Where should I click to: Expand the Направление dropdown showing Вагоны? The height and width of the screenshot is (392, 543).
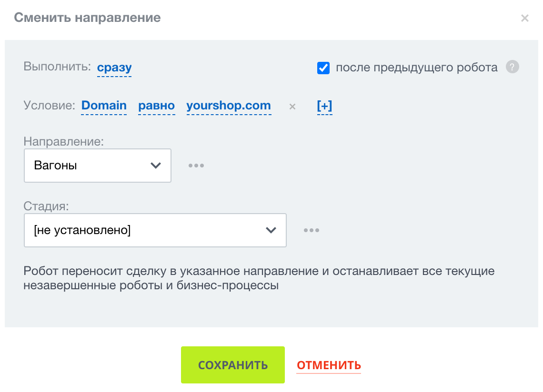98,166
